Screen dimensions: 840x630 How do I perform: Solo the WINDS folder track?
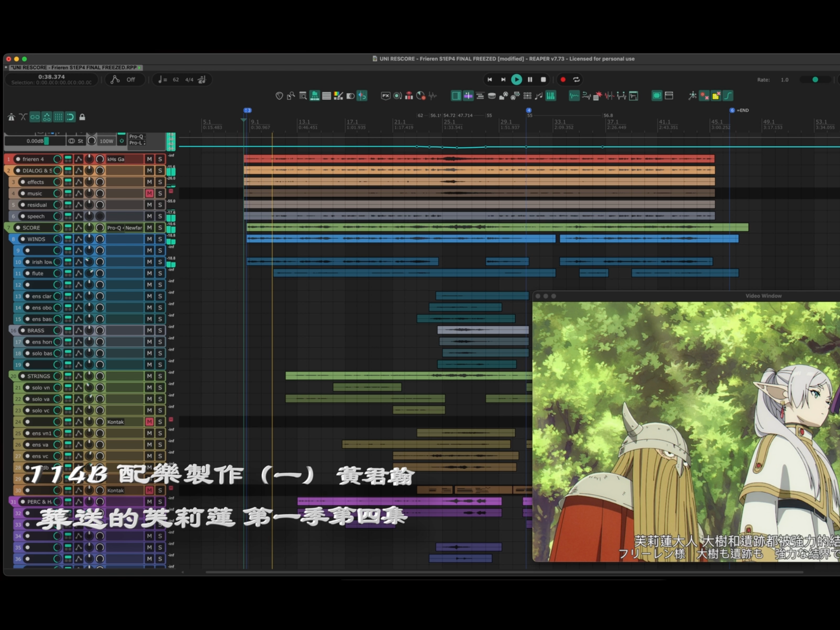160,239
